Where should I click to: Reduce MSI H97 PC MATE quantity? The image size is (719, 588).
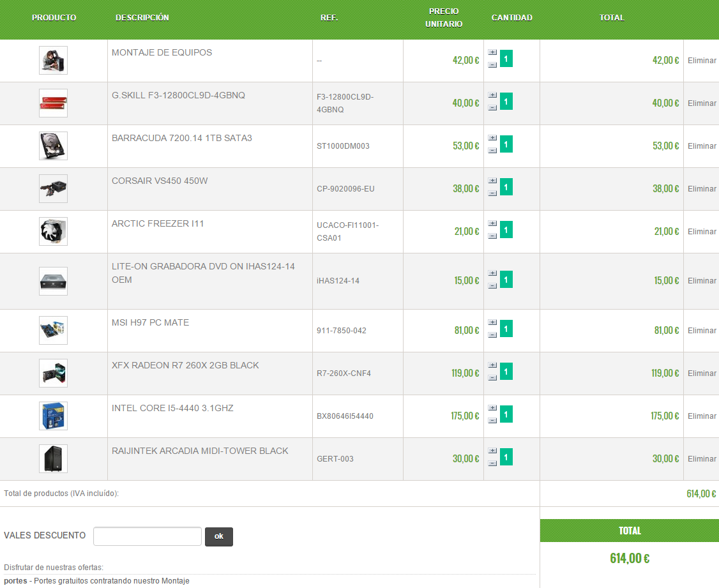click(x=492, y=335)
